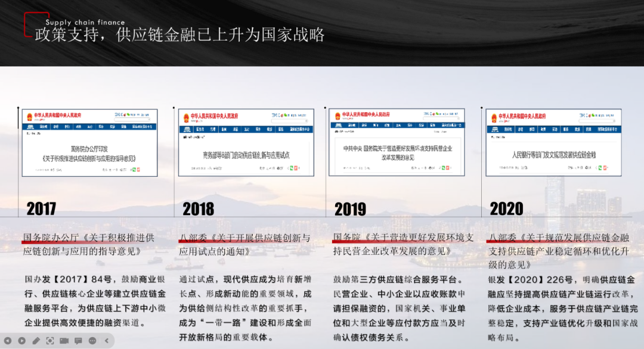Advance to next slide arrow
The image size is (644, 349).
[22, 341]
